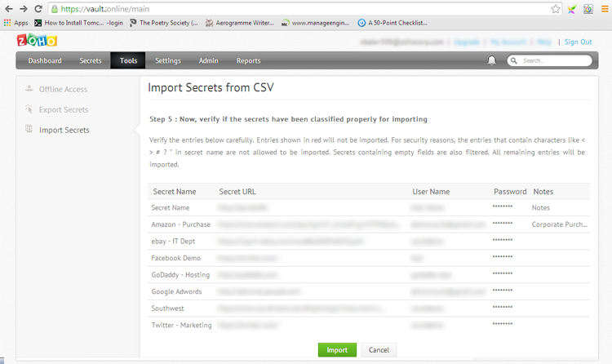
Task: Select the 'Amazon - Purchase' entry
Action: point(180,224)
